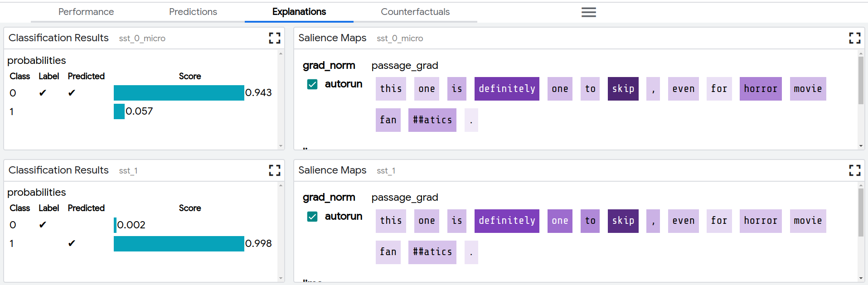
Task: Click 'definitely' token in sst_1 salience map
Action: coord(507,221)
